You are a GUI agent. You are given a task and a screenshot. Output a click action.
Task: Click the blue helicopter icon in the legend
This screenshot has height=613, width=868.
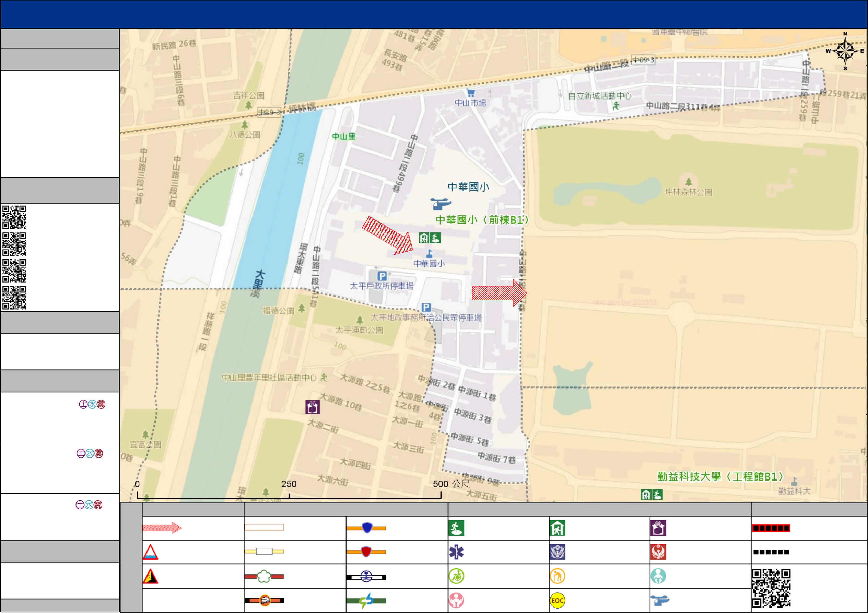[660, 600]
